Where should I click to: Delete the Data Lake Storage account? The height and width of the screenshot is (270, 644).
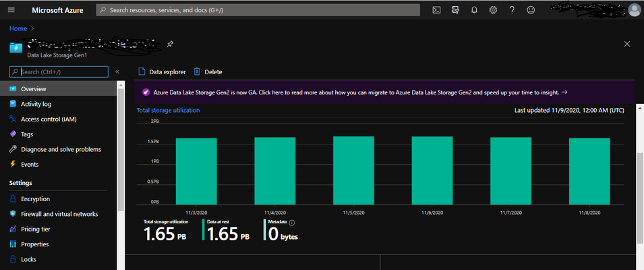pos(208,72)
